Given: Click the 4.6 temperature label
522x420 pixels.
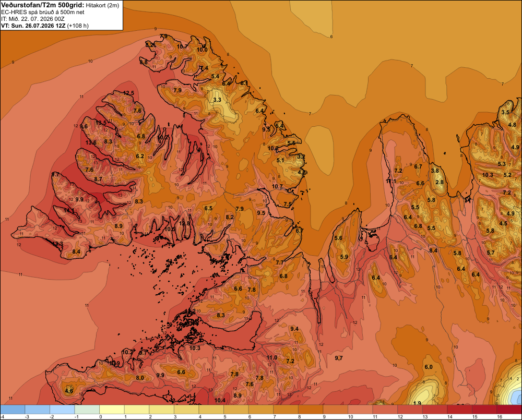Looking at the screenshot, I should click(69, 391).
